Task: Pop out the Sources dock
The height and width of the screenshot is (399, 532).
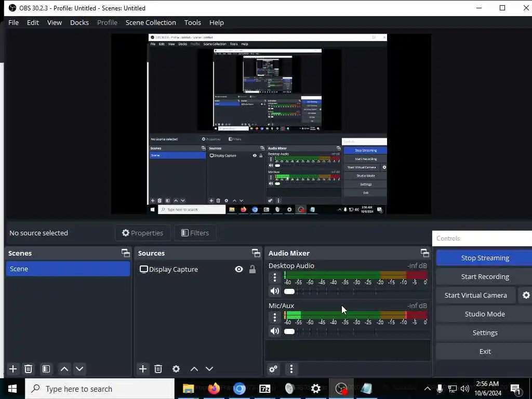Action: 256,253
